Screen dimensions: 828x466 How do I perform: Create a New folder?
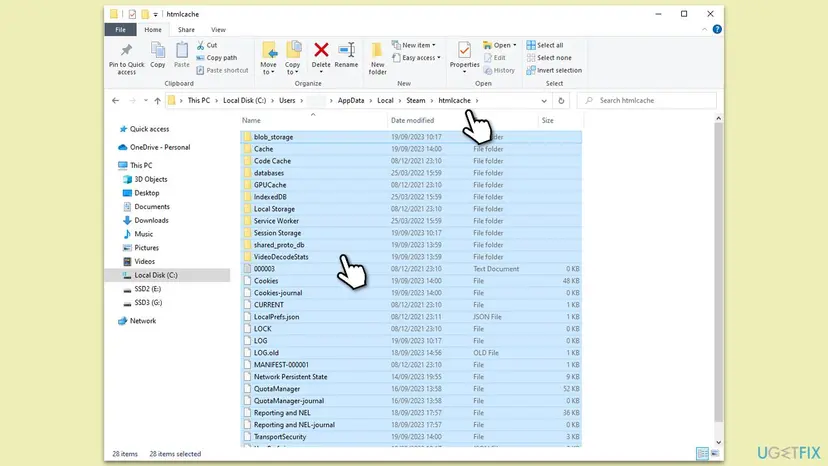tap(378, 58)
